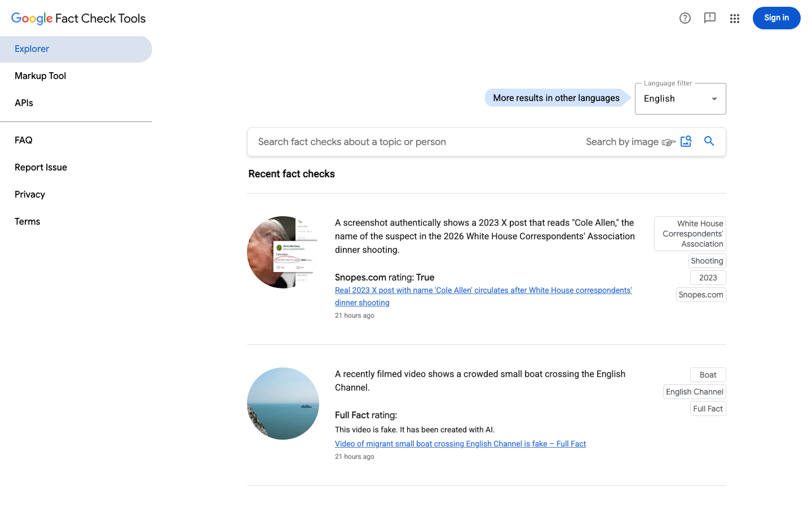Screen dimensions: 812x508
Task: Select Explorer in the sidebar
Action: pyautogui.click(x=76, y=49)
